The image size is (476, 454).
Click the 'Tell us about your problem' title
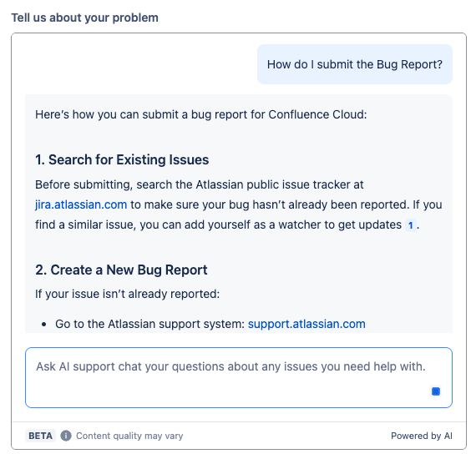84,18
